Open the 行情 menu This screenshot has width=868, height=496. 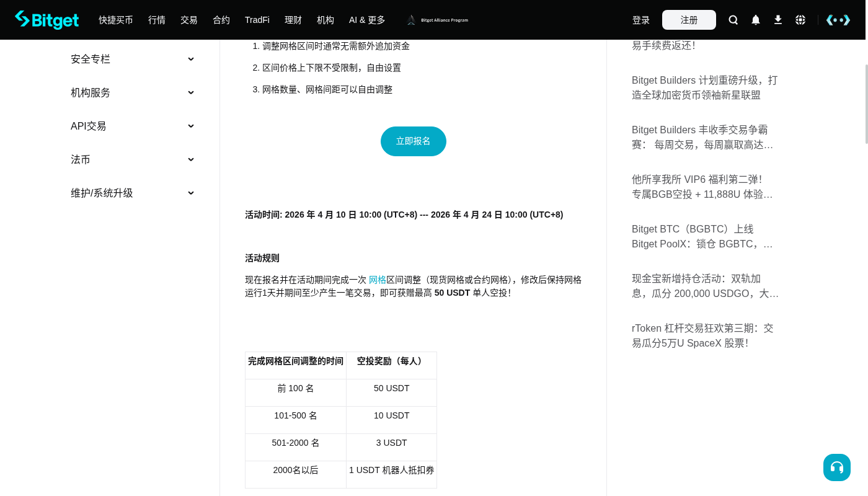click(157, 20)
